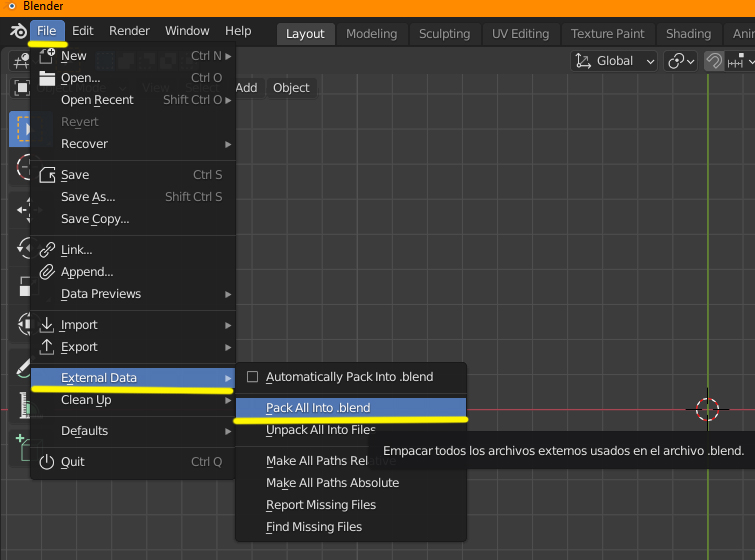
Task: Click the 3D cursor in viewport
Action: point(708,409)
